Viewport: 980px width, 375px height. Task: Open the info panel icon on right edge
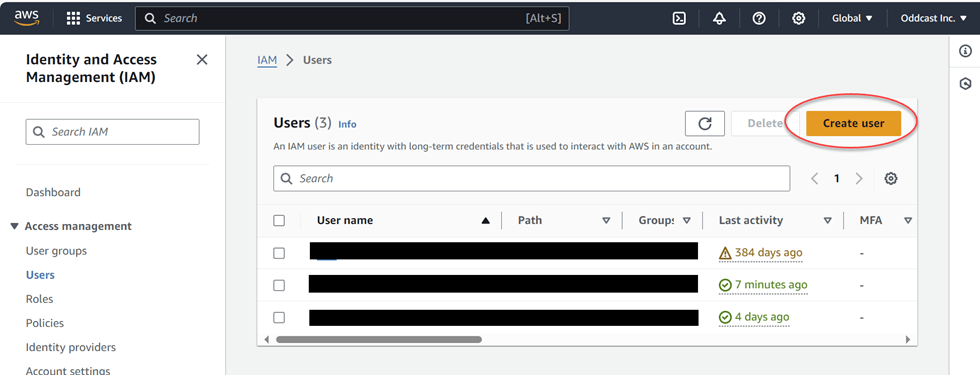click(x=965, y=51)
